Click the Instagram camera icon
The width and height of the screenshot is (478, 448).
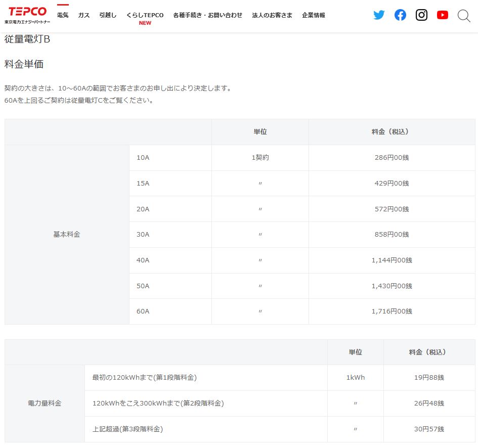click(x=421, y=15)
